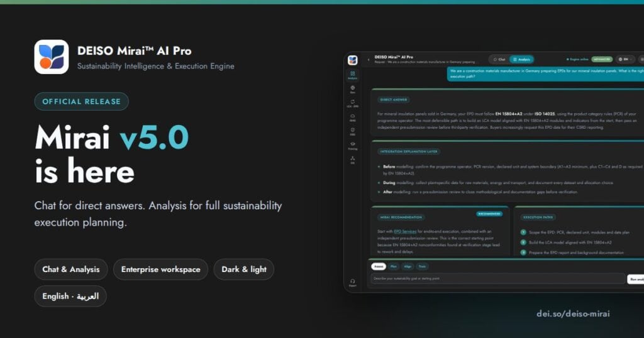Image resolution: width=644 pixels, height=338 pixels.
Task: Open the GHG cloud icon module
Action: pos(352,117)
